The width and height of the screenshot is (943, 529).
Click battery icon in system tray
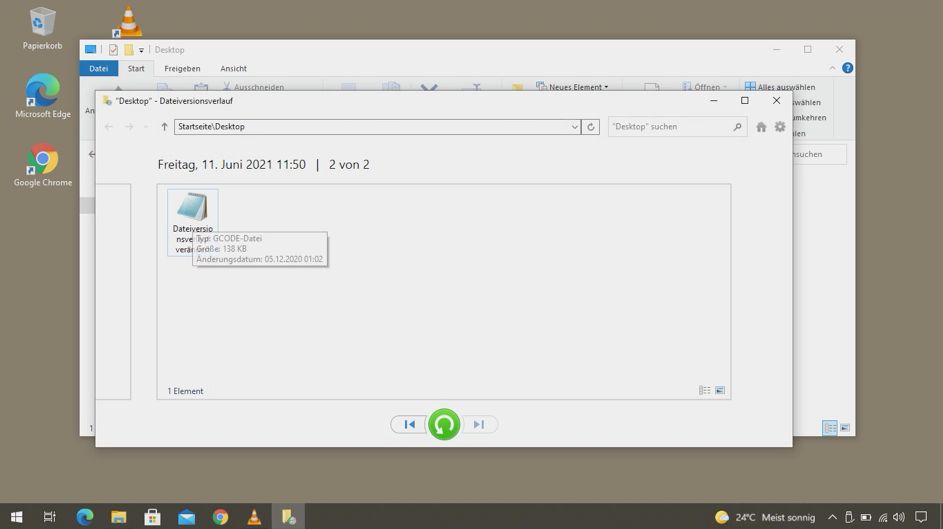click(x=866, y=518)
